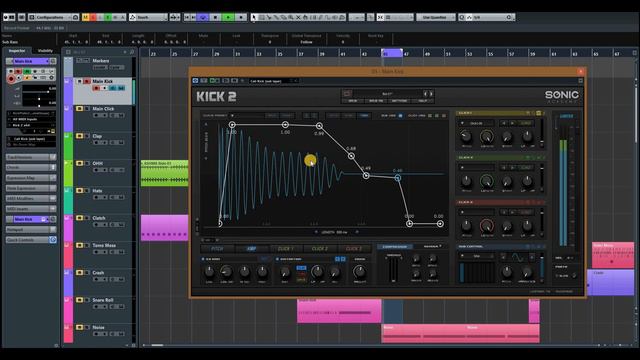This screenshot has width=640, height=360.
Task: Click previous preset arrow in Kick 2 header
Action: coord(425,93)
